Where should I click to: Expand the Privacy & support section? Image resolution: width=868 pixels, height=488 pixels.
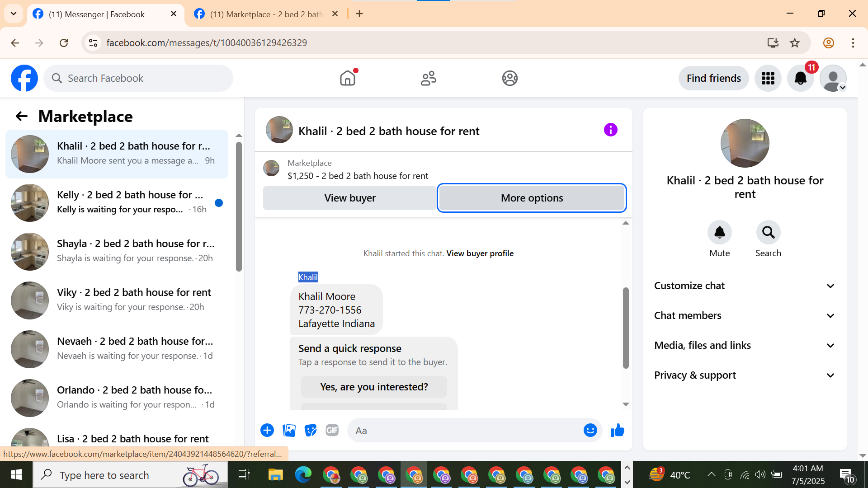click(745, 375)
